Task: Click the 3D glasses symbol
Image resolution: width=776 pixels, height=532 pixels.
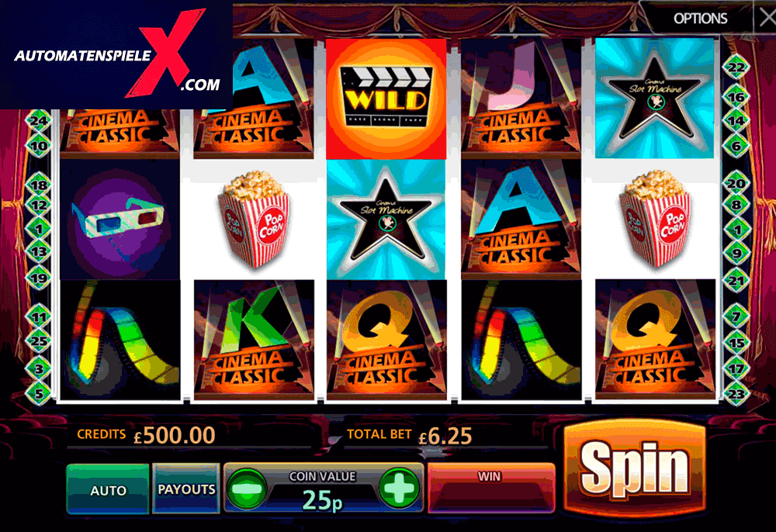Action: (x=120, y=219)
